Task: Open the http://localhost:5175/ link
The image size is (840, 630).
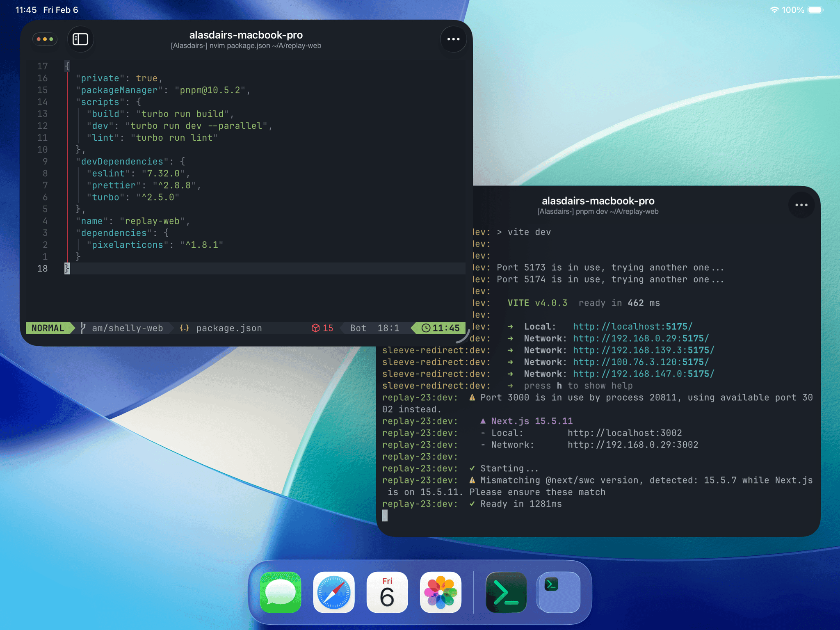Action: coord(632,326)
